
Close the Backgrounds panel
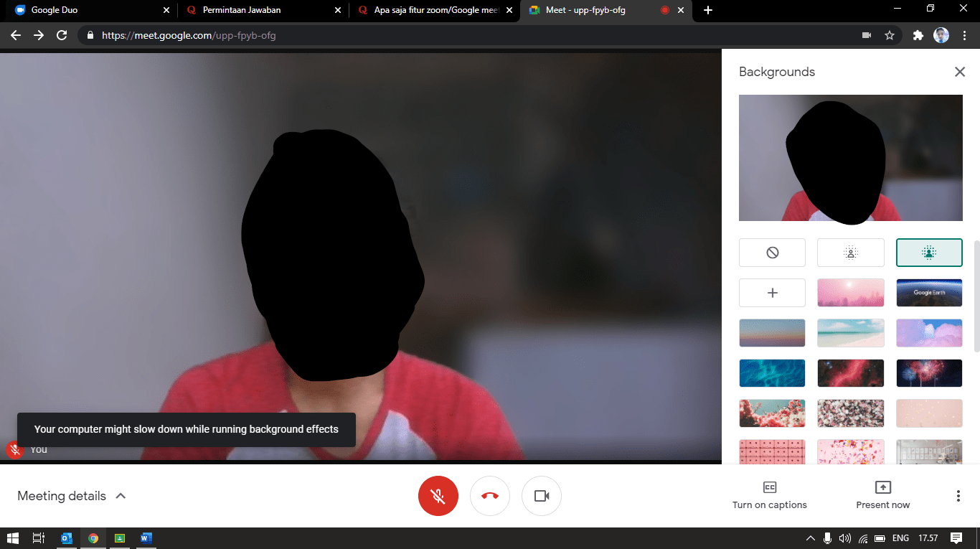(x=959, y=72)
